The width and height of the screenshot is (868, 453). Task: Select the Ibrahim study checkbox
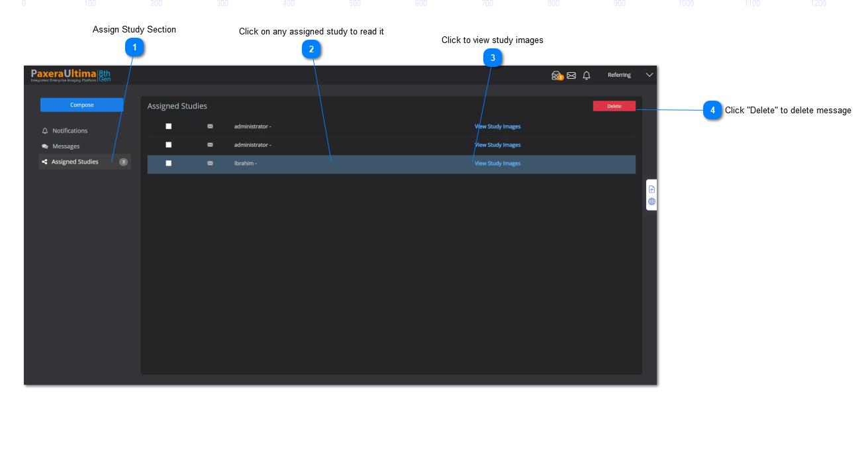(x=169, y=164)
